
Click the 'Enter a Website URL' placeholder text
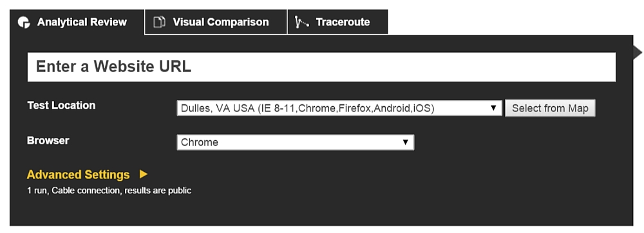pos(114,66)
